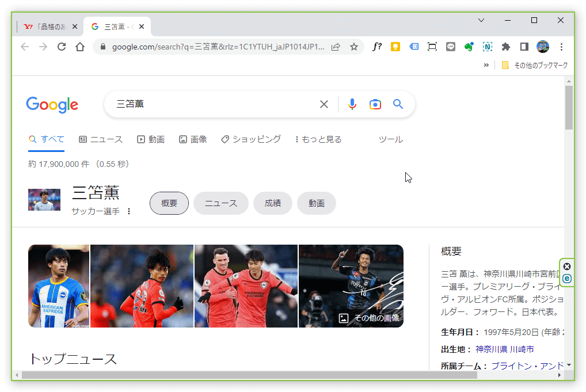This screenshot has height=392, width=586.
Task: Open その他の画像 thumbnail
Action: pos(369,318)
